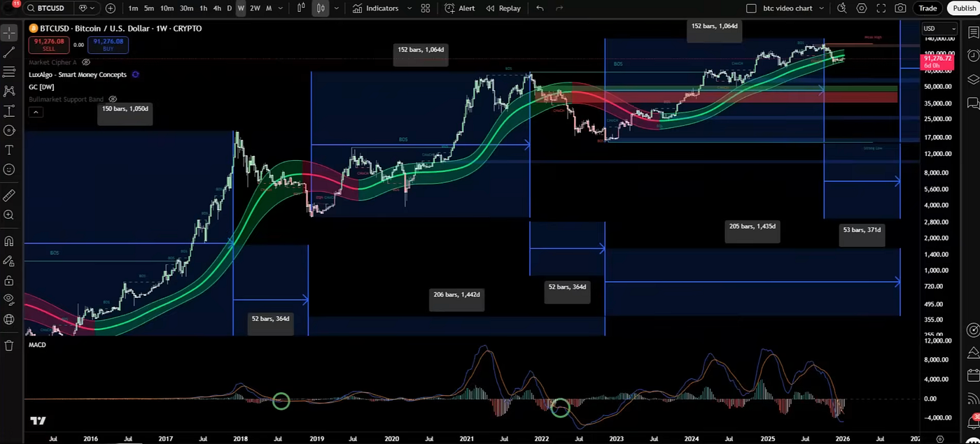The height and width of the screenshot is (444, 980).
Task: Expand the favorite indicators dropdown arrow
Action: 409,8
